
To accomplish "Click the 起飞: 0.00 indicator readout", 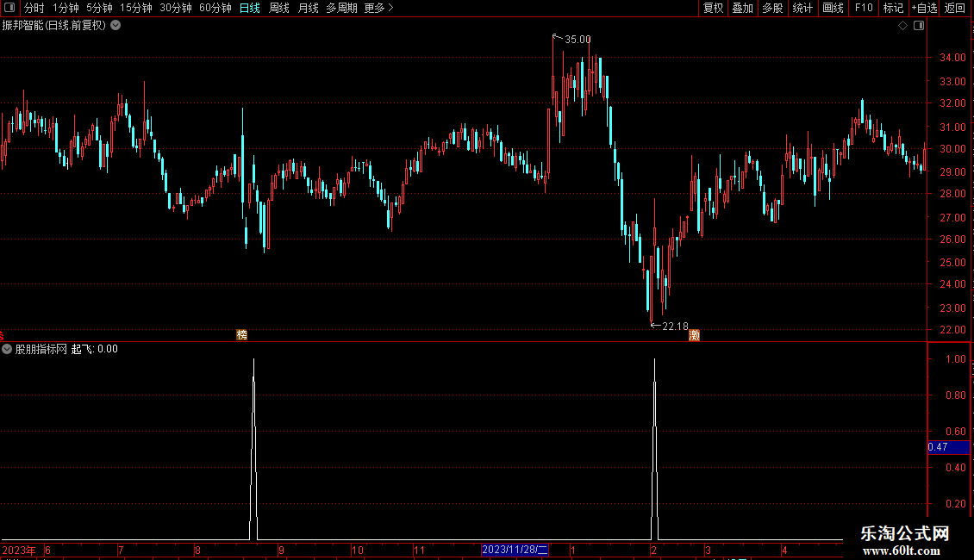I will [95, 349].
